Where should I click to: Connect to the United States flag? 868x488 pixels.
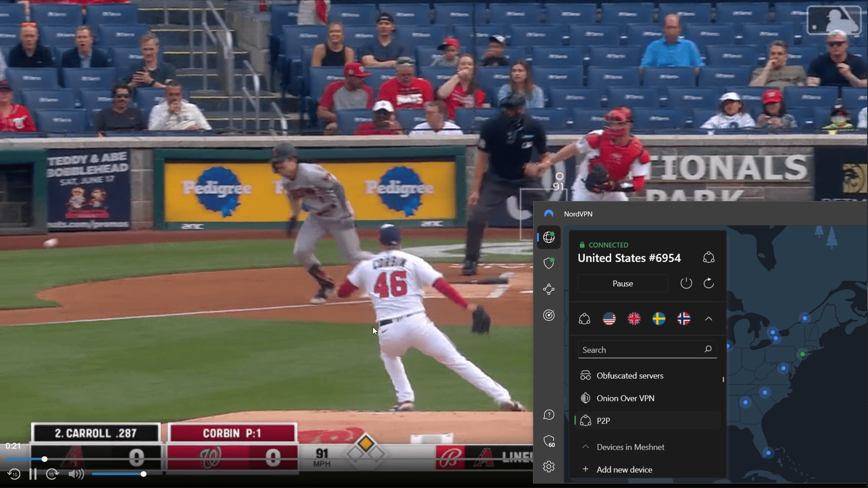(609, 319)
